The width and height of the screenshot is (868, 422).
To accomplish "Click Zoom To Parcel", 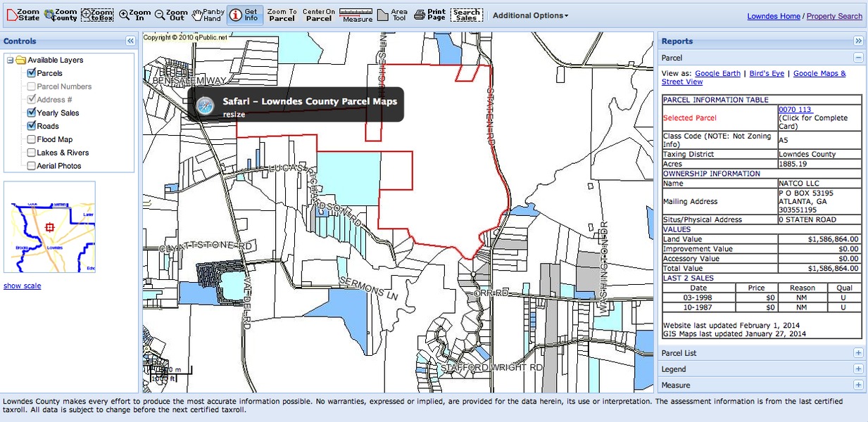I will (282, 15).
